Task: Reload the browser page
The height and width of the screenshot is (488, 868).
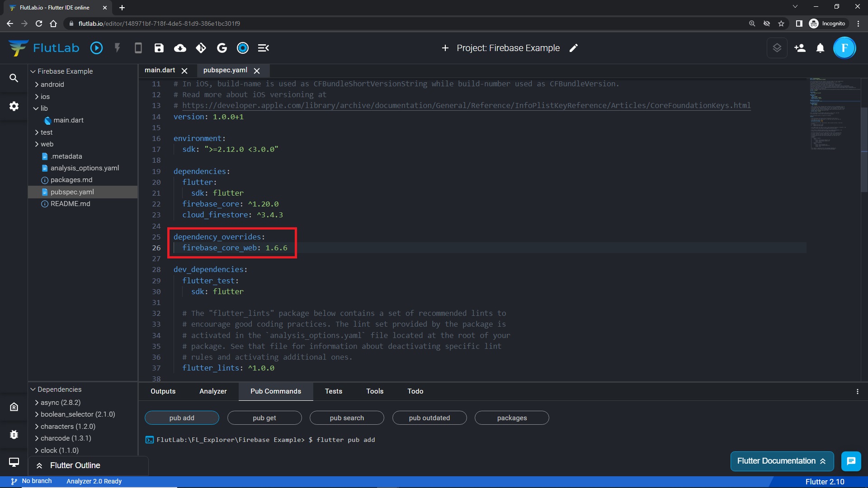Action: tap(39, 23)
